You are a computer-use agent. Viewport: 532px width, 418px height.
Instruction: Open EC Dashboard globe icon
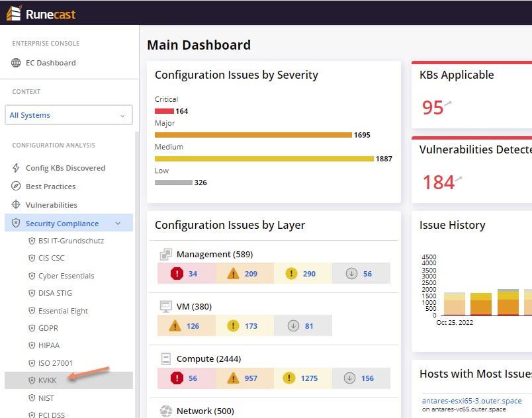point(16,63)
